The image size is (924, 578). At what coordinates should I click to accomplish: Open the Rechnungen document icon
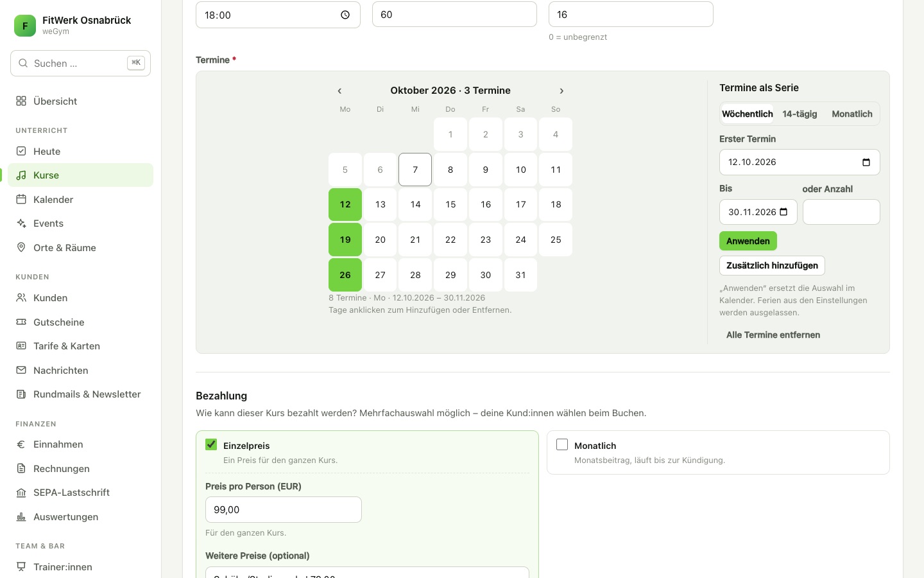tap(21, 468)
